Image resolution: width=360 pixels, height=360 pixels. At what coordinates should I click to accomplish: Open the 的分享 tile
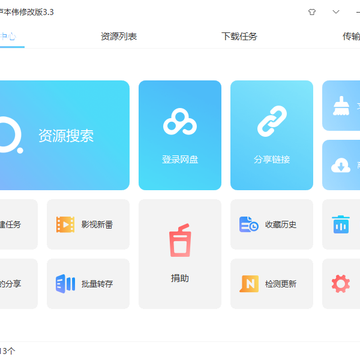19,284
